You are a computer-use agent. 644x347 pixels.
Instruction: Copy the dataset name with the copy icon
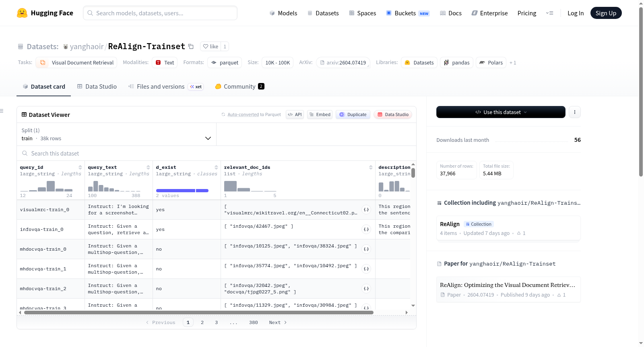click(191, 46)
